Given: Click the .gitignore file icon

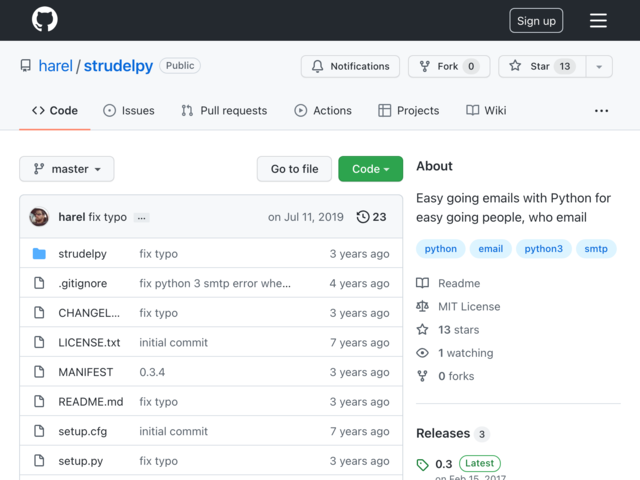Looking at the screenshot, I should 39,283.
